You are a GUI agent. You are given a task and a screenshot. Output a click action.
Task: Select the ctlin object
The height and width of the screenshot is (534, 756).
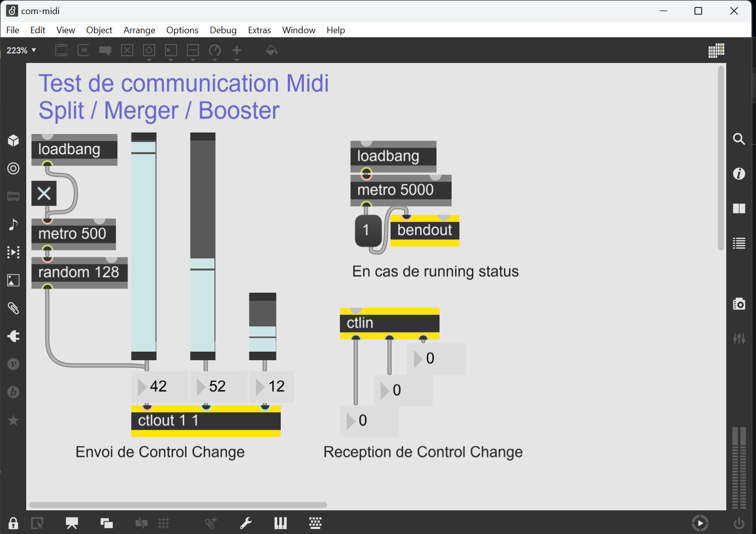point(390,323)
